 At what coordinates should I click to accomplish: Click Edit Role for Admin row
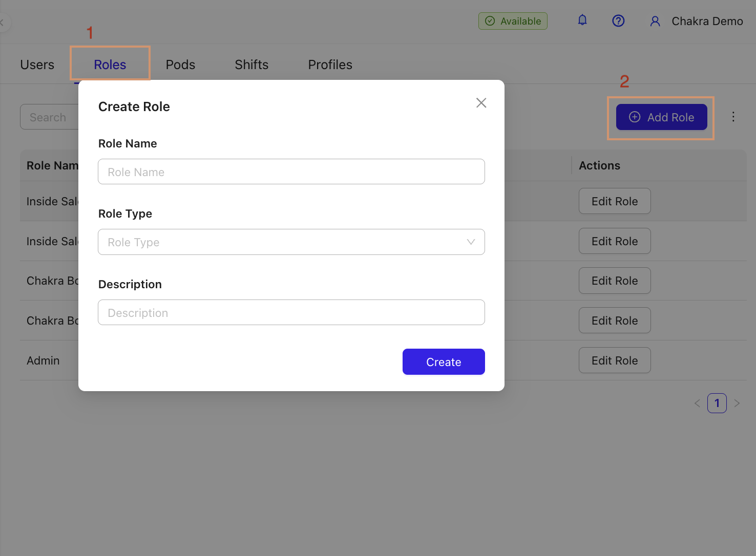(615, 360)
